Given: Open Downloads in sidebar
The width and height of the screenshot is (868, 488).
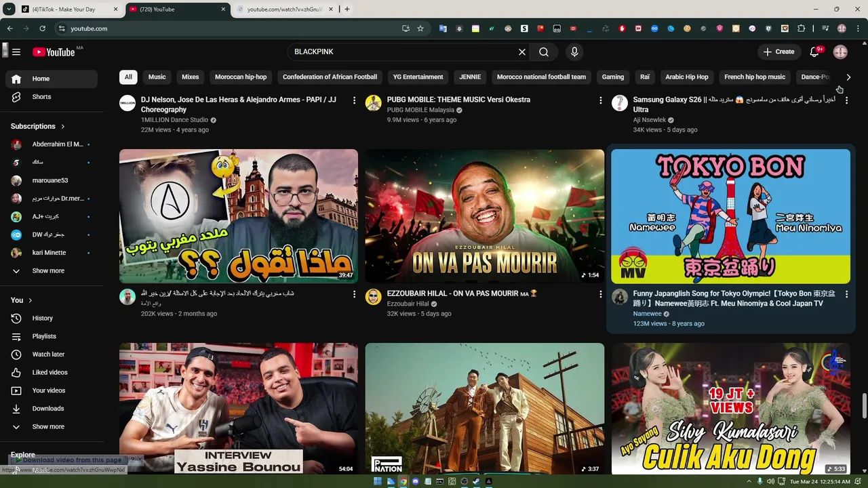Looking at the screenshot, I should 52,409.
